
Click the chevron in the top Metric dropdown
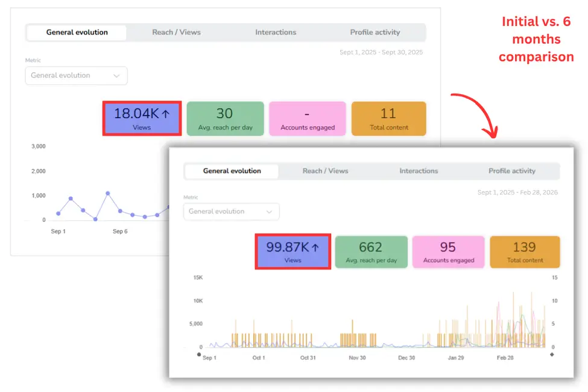(116, 76)
